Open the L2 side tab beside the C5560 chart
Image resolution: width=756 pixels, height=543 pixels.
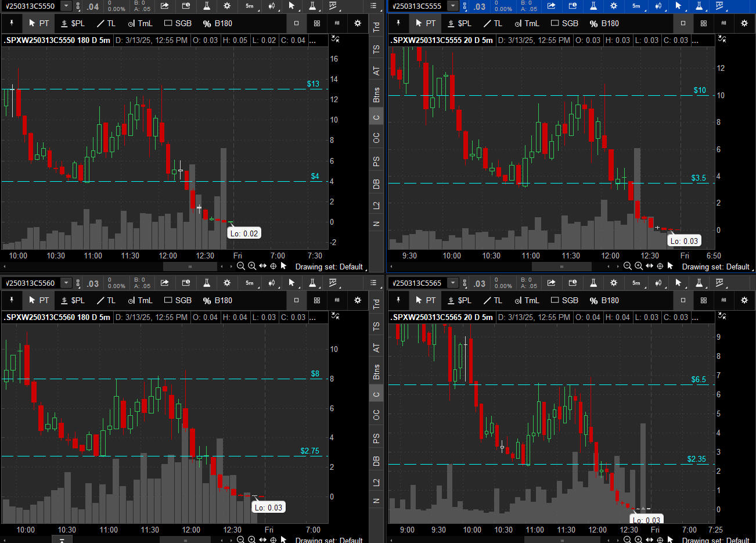pyautogui.click(x=376, y=483)
